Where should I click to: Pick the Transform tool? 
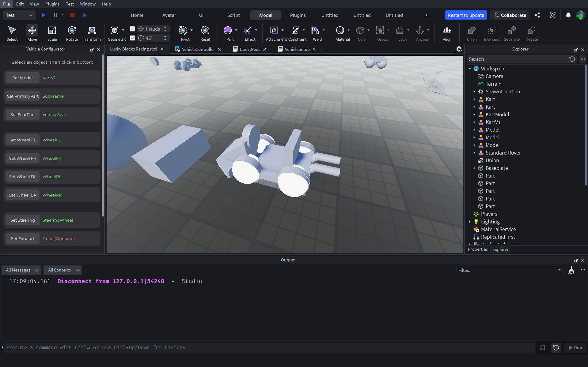pyautogui.click(x=92, y=33)
